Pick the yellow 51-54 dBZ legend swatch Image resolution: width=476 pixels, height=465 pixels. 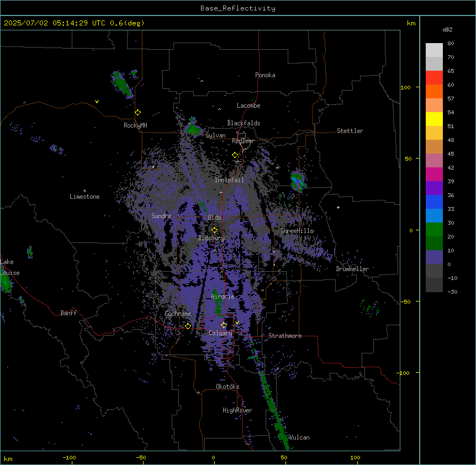pyautogui.click(x=434, y=119)
